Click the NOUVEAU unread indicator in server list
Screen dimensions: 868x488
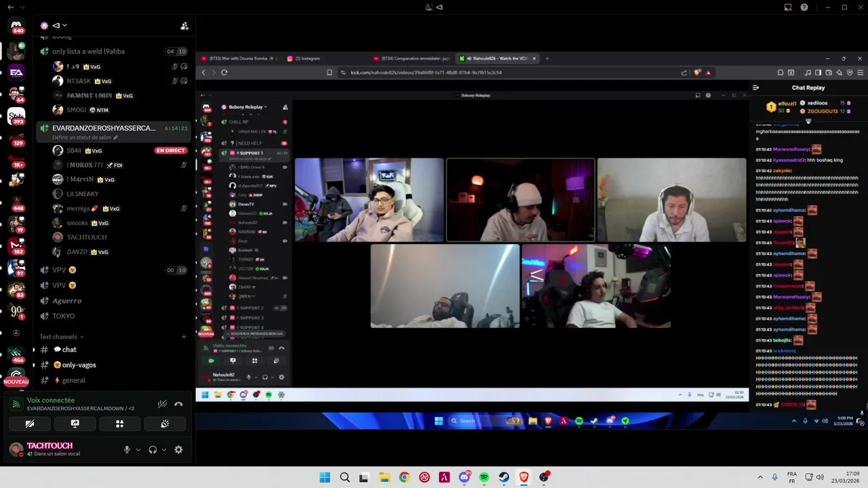(16, 382)
